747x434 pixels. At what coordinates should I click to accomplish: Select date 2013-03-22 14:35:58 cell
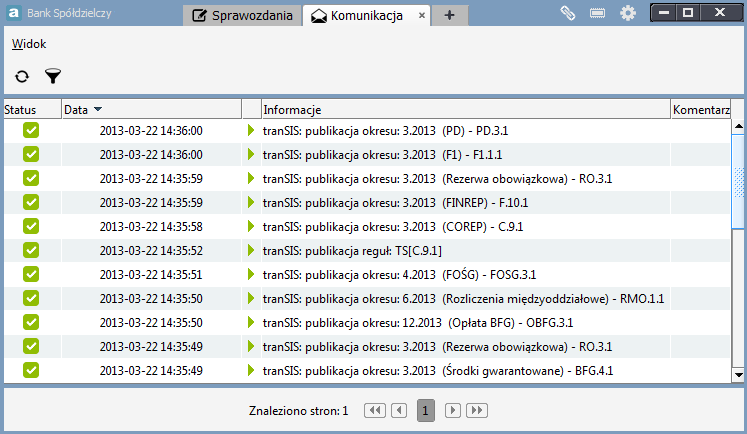(151, 227)
